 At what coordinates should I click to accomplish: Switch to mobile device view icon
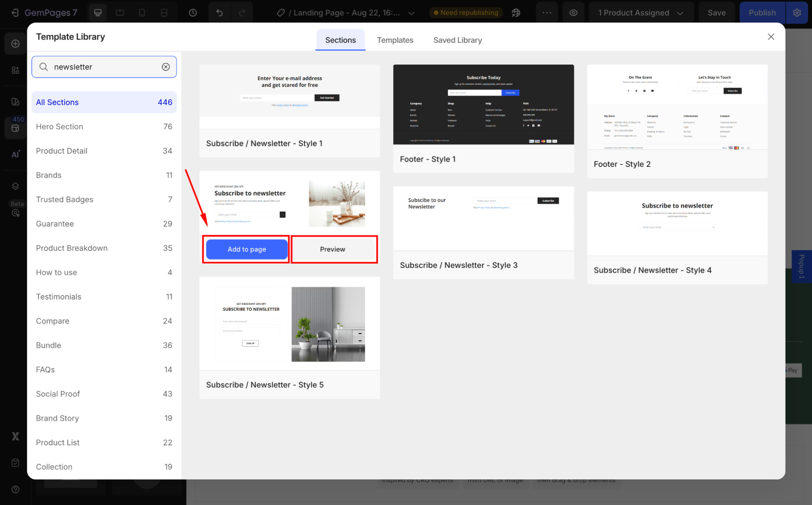[142, 13]
